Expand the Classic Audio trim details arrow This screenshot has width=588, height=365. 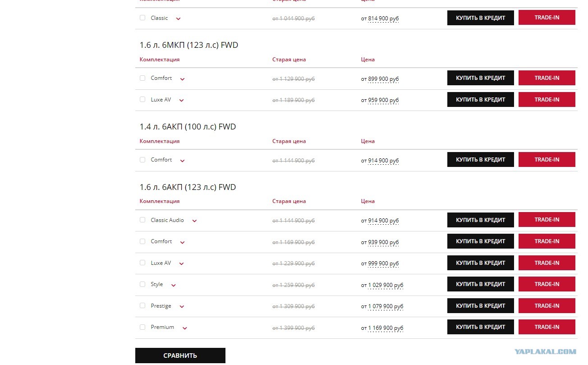coord(194,221)
